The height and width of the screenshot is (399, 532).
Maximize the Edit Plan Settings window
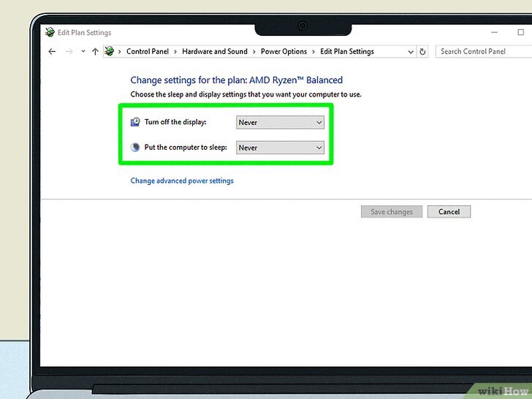521,32
